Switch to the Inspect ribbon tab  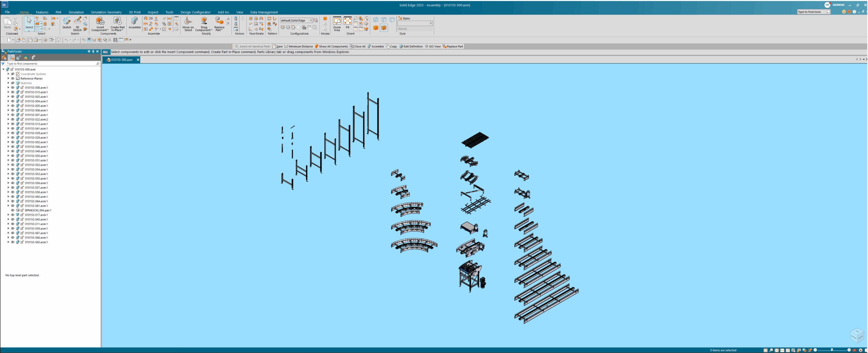153,12
